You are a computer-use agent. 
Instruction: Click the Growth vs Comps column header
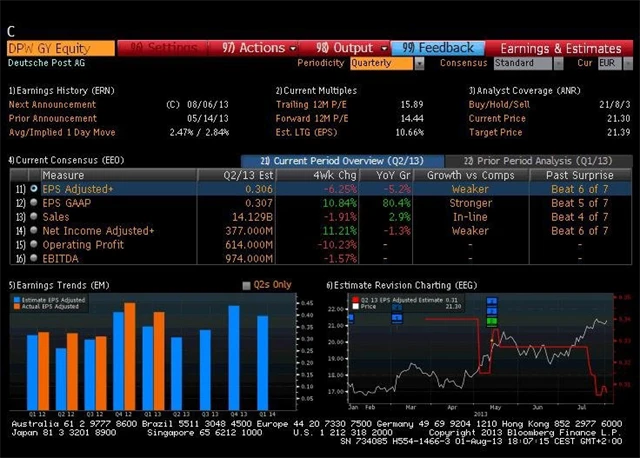[471, 175]
